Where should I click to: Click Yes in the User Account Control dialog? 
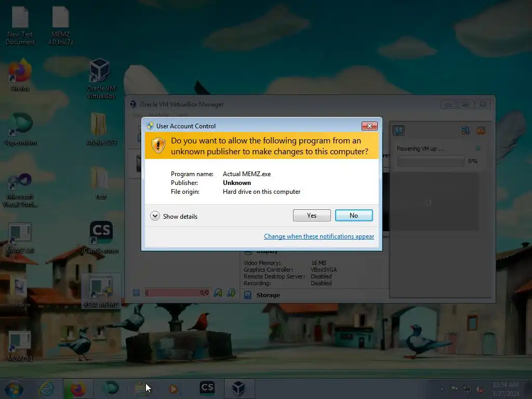(x=312, y=216)
